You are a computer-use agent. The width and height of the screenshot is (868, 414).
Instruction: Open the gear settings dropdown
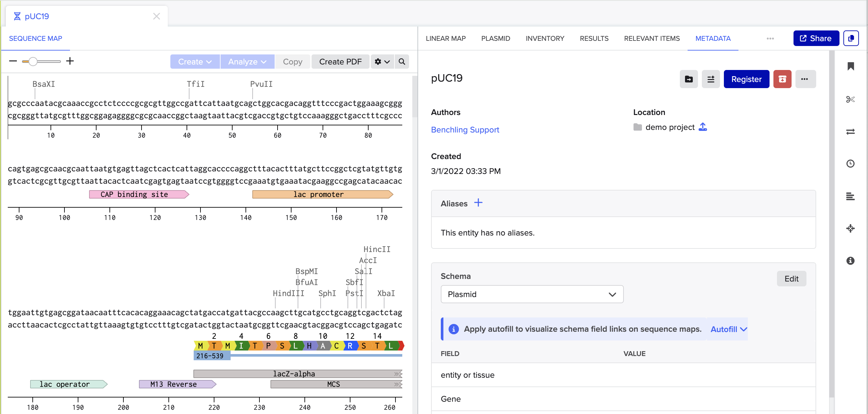tap(382, 62)
